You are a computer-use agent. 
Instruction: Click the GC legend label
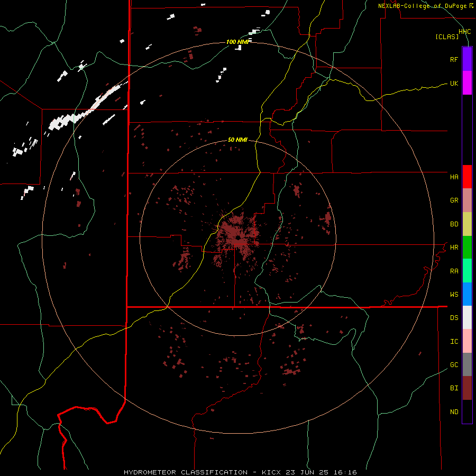454,365
